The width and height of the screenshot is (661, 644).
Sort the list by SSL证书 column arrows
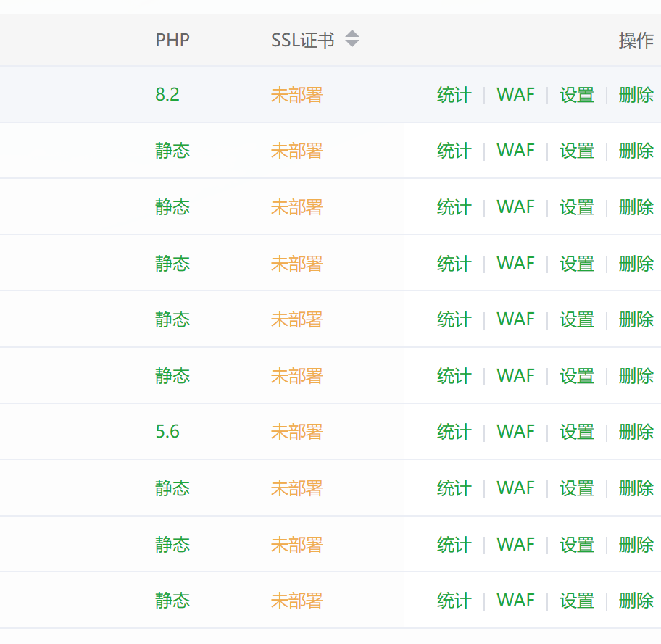352,39
